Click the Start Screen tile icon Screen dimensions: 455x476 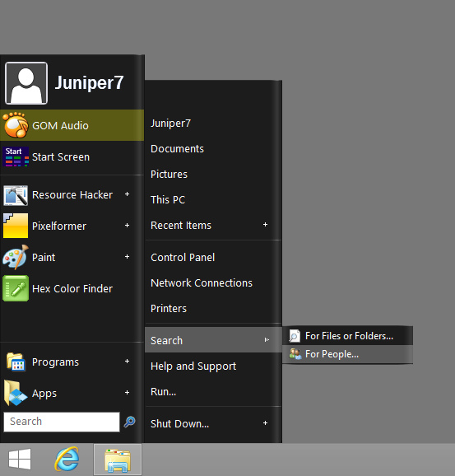(16, 156)
